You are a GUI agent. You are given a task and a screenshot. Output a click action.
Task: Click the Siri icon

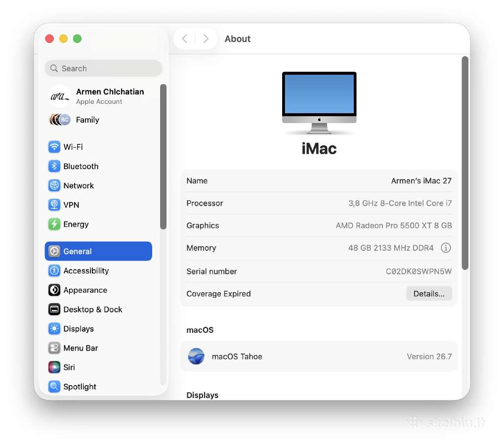[x=54, y=367]
